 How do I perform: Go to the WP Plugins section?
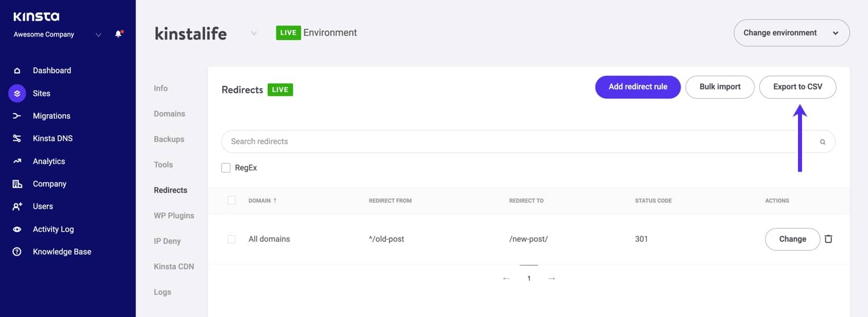(x=174, y=216)
